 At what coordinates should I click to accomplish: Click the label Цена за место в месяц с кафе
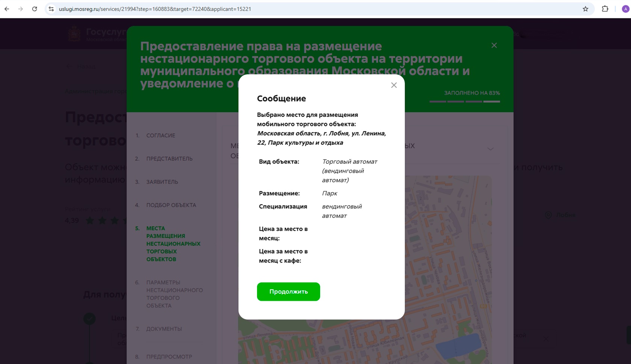[x=283, y=256]
